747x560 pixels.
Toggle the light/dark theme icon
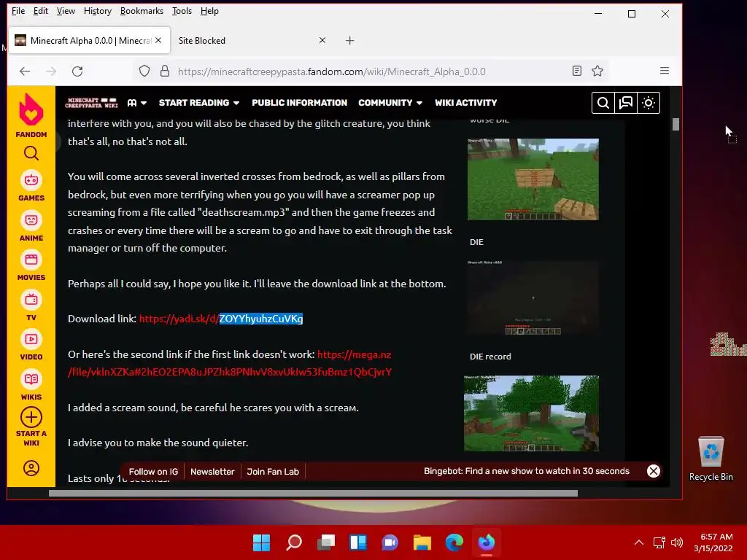pos(649,103)
